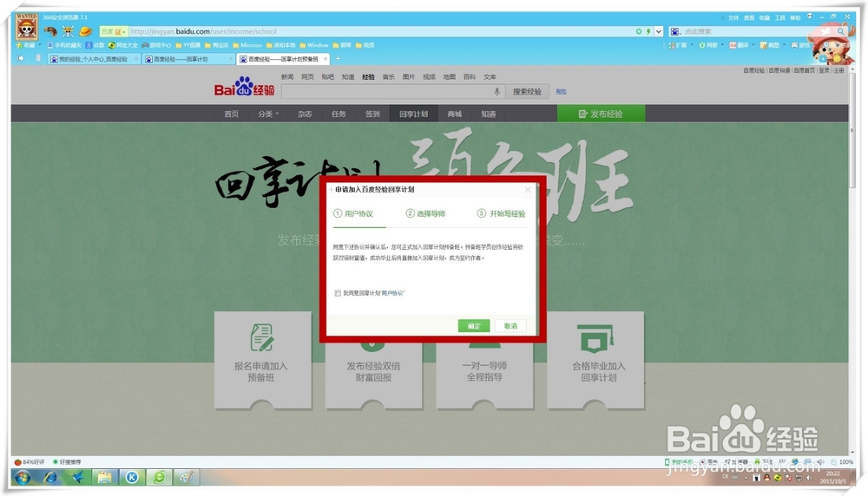Open the 手机收藏夹 bookmark
The width and height of the screenshot is (868, 496).
coord(65,45)
